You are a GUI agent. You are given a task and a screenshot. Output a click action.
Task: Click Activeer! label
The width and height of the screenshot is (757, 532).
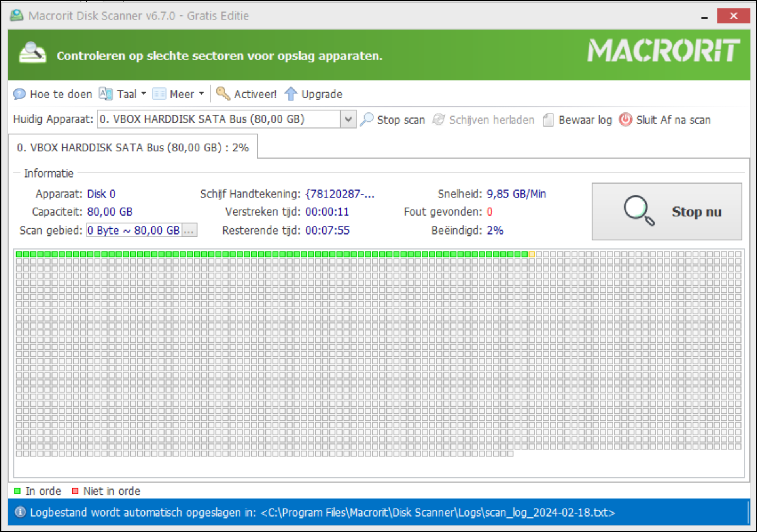coord(255,94)
